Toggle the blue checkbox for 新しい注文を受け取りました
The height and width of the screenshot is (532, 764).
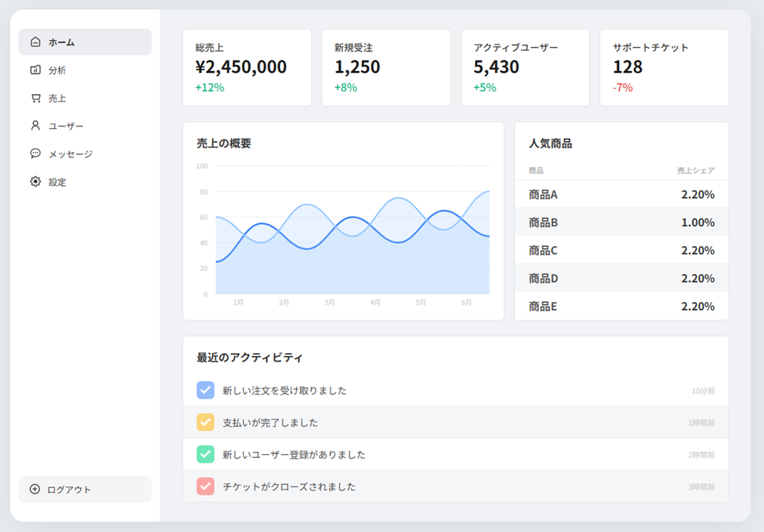(206, 390)
